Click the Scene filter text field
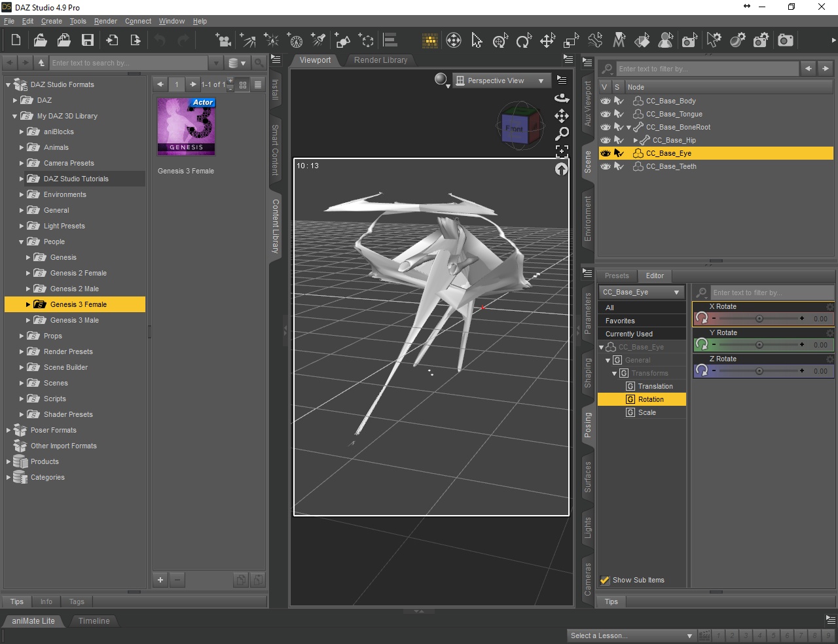 (707, 69)
